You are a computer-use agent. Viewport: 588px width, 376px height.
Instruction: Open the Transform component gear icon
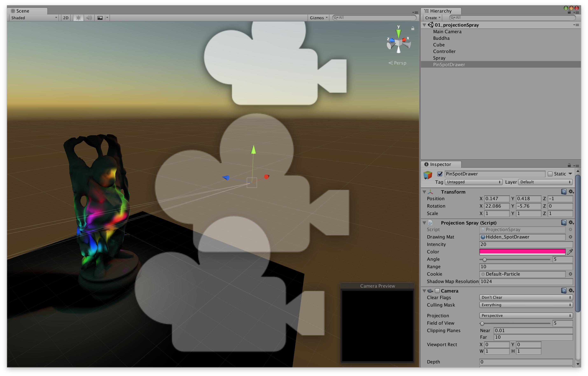point(571,192)
